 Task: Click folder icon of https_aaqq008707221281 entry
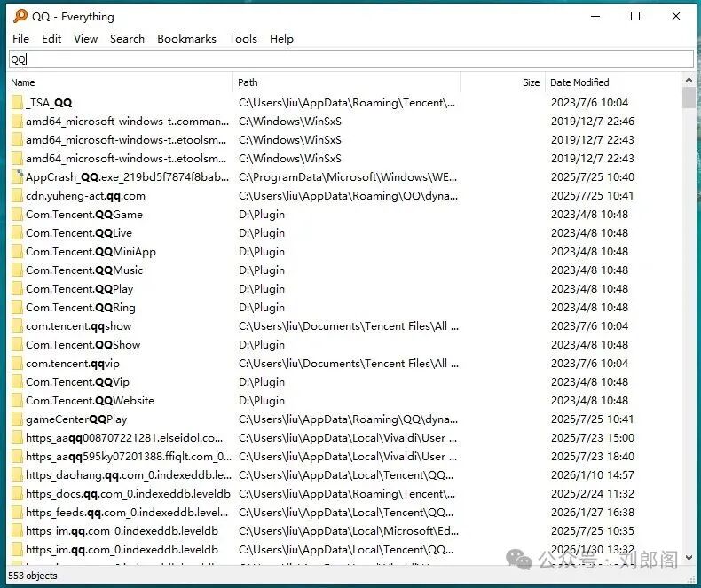point(17,438)
